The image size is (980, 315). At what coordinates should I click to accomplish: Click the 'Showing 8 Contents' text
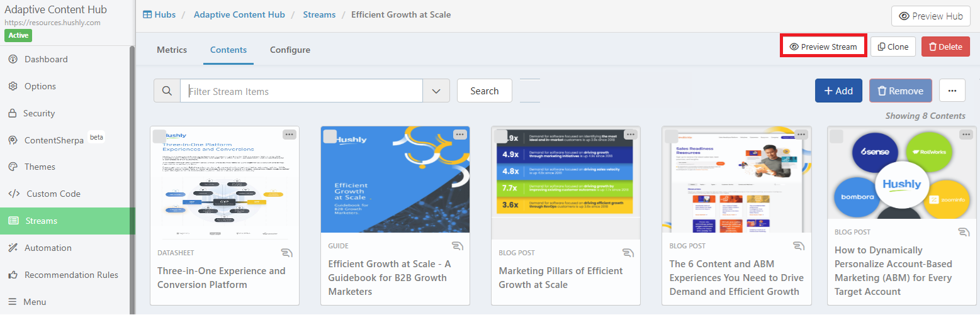click(925, 116)
